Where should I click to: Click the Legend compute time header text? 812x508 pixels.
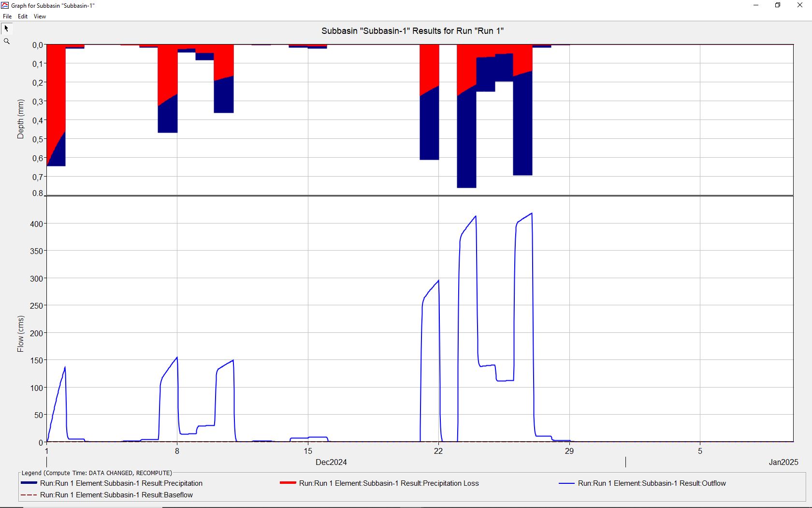coord(97,473)
